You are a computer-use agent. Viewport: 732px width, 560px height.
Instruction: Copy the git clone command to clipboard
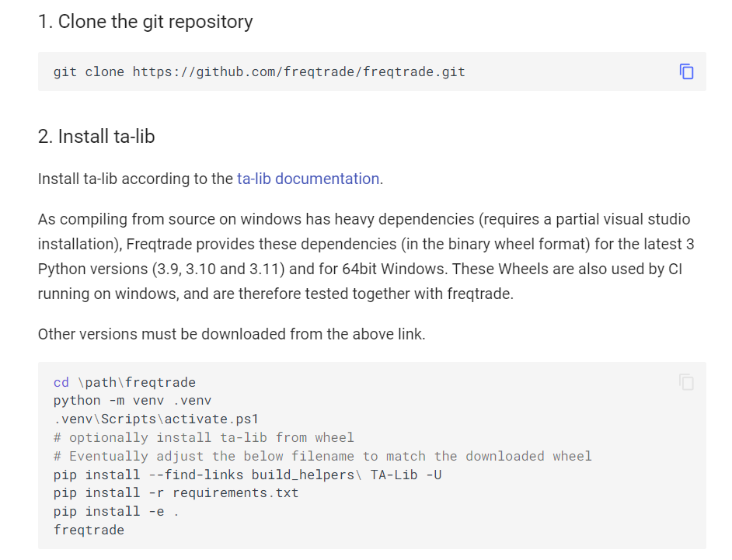(x=686, y=72)
